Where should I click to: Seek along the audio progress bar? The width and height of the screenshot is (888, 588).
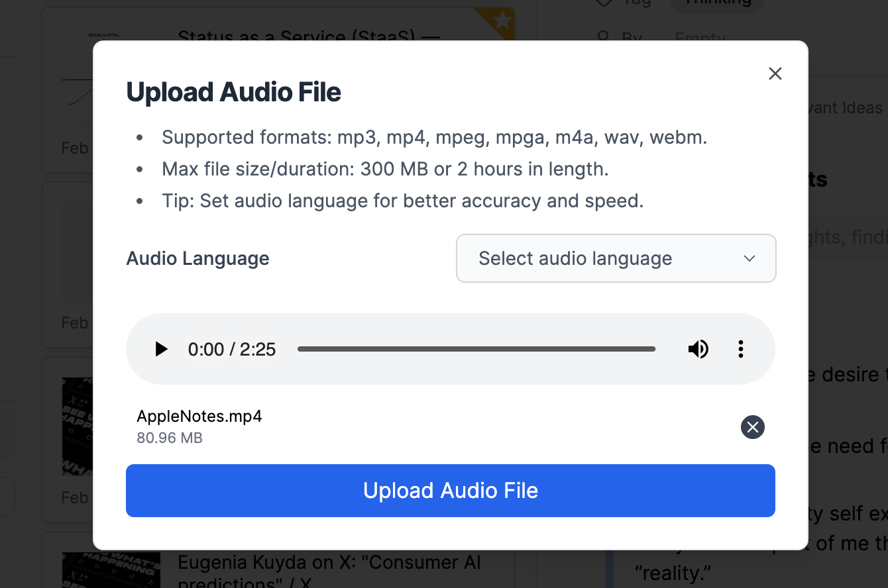pos(476,349)
